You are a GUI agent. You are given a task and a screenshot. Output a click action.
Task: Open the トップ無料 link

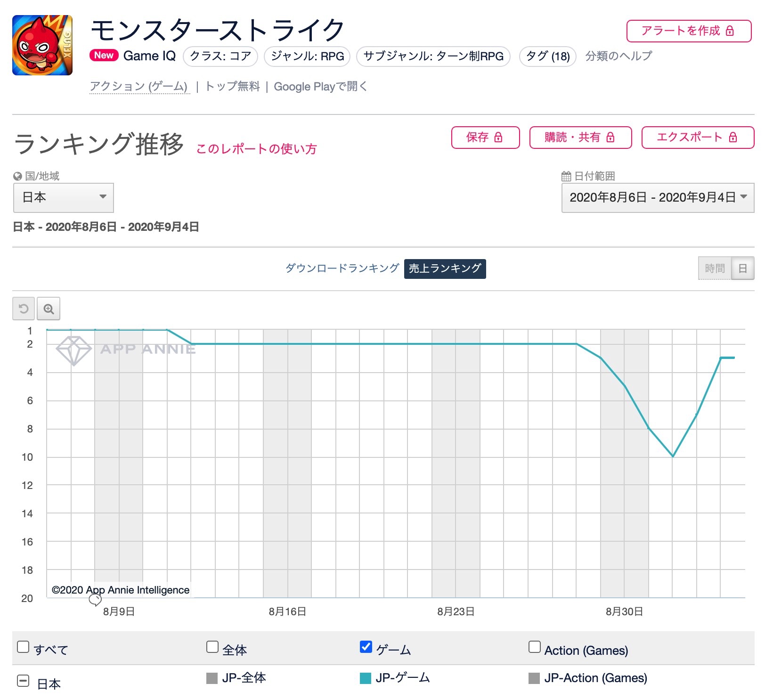tap(232, 86)
